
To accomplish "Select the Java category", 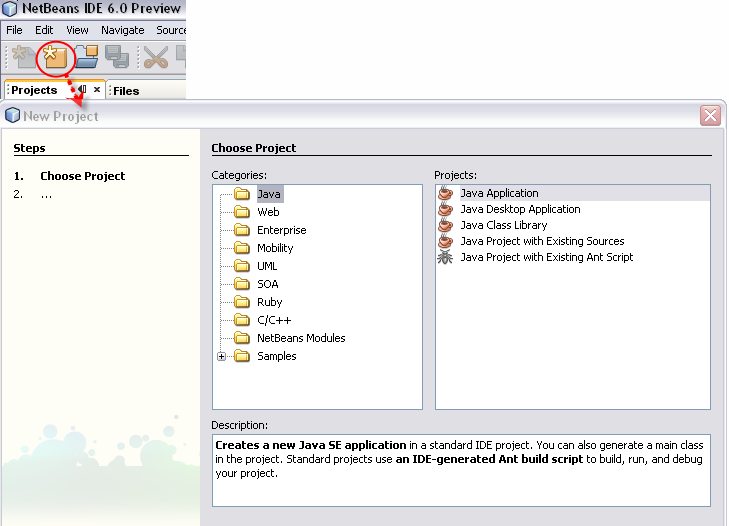I will click(269, 194).
